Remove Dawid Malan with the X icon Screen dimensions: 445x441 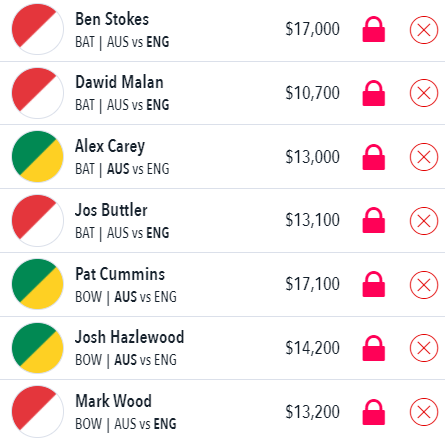tap(424, 93)
